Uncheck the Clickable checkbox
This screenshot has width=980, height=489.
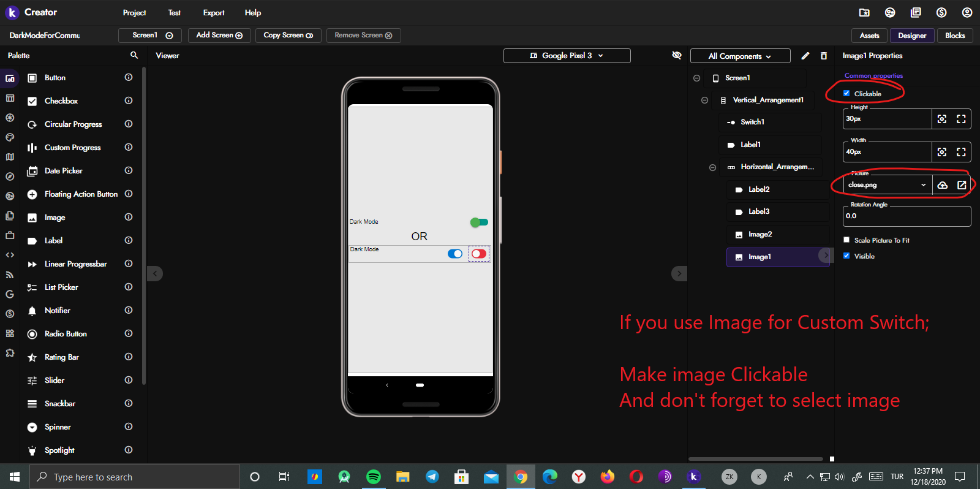pyautogui.click(x=846, y=94)
